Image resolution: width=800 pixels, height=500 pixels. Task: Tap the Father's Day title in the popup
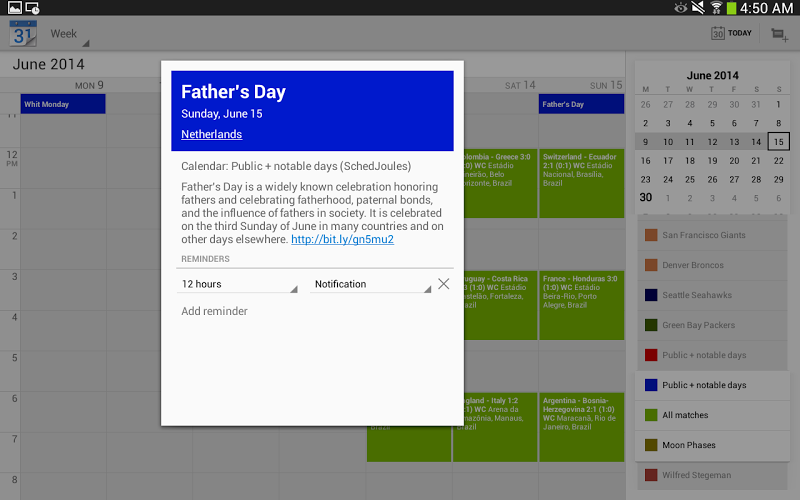pos(233,92)
